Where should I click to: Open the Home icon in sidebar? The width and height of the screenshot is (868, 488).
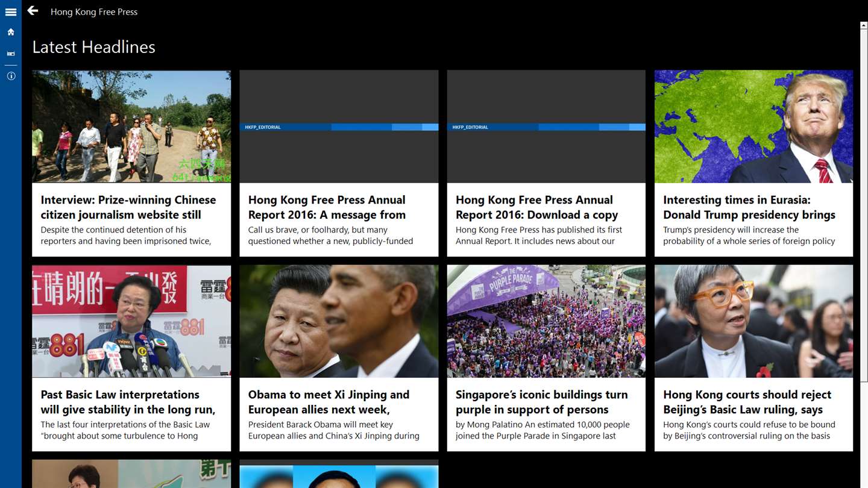coord(11,32)
